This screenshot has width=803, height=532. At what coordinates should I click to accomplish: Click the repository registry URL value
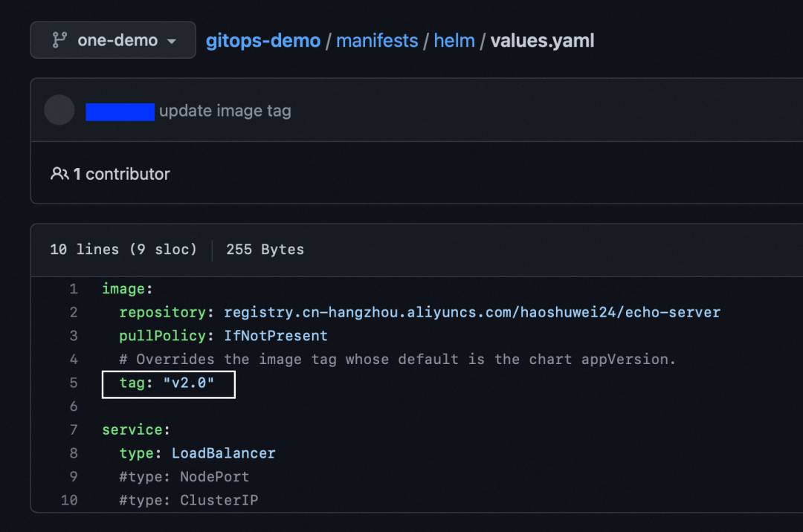pyautogui.click(x=472, y=313)
